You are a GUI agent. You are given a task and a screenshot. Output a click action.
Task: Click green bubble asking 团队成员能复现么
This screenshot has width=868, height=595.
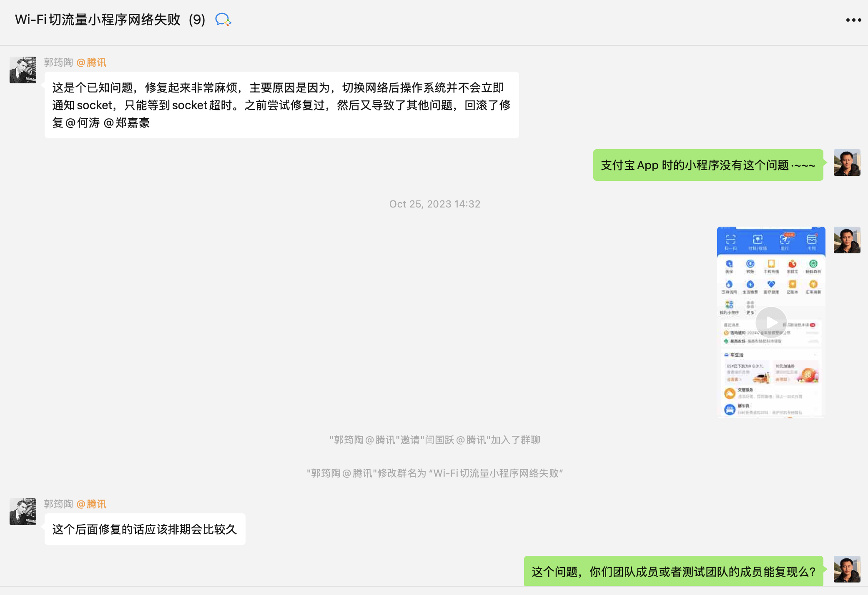click(673, 571)
